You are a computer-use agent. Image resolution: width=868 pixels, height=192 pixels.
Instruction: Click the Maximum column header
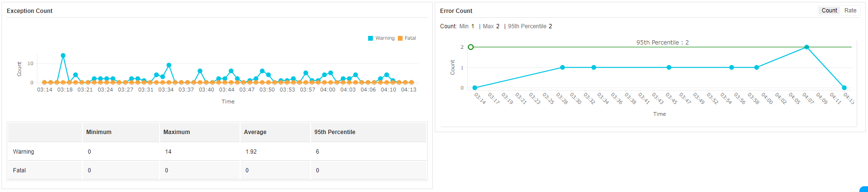tap(176, 132)
